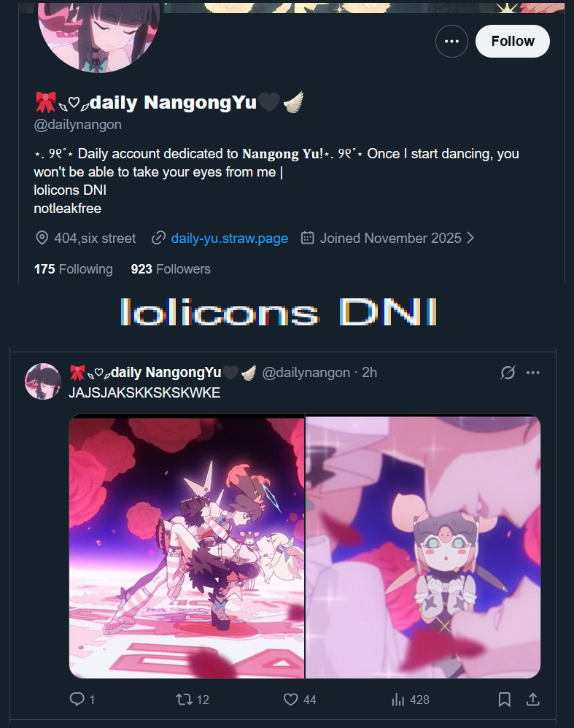This screenshot has width=574, height=728.
Task: Like the post with heart icon
Action: (x=291, y=700)
